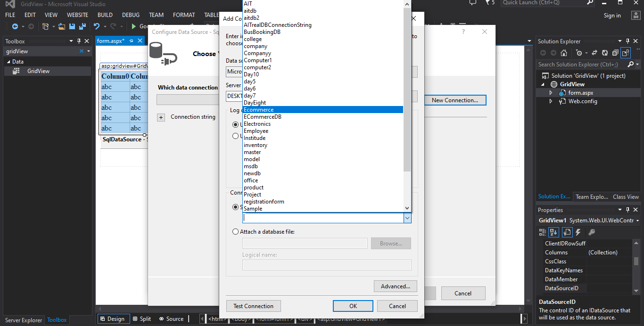The width and height of the screenshot is (644, 326).
Task: Clear the Toolbox search with the X
Action: pyautogui.click(x=82, y=51)
